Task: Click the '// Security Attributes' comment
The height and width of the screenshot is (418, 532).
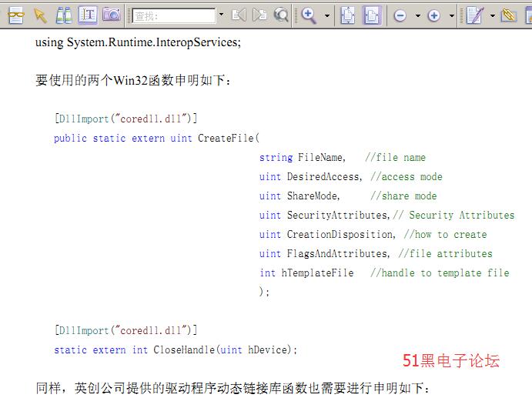Action: (x=453, y=215)
